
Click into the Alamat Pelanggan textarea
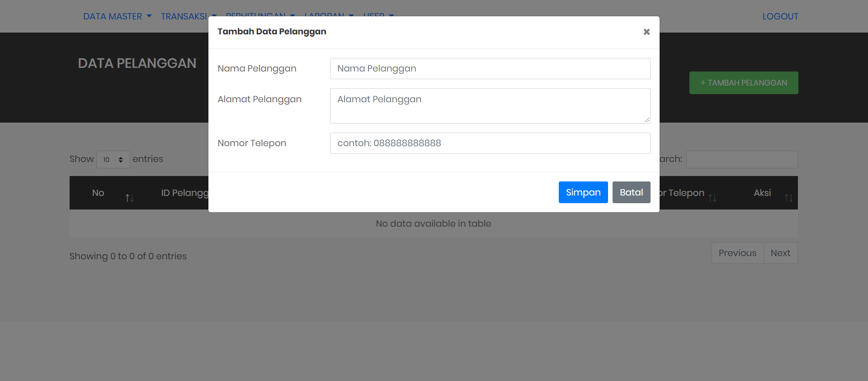coord(490,105)
